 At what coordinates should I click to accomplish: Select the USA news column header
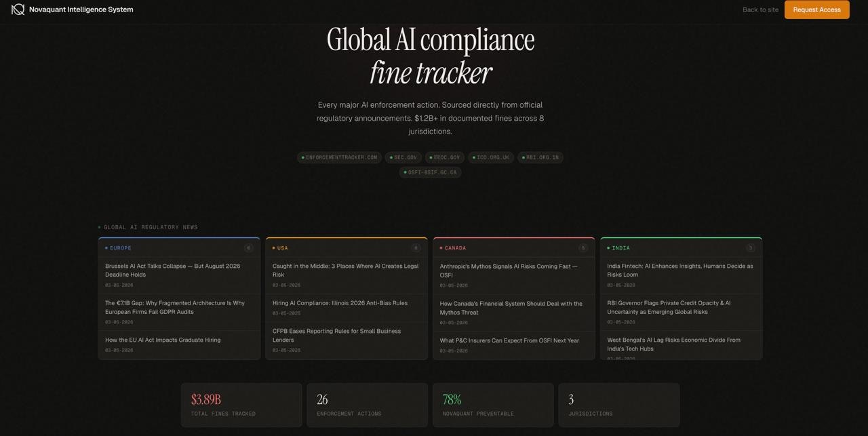click(347, 248)
